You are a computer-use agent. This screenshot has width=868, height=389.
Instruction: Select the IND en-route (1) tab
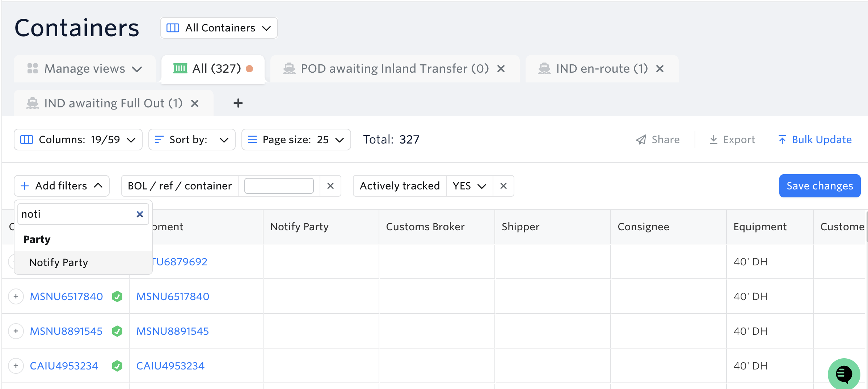tap(602, 69)
